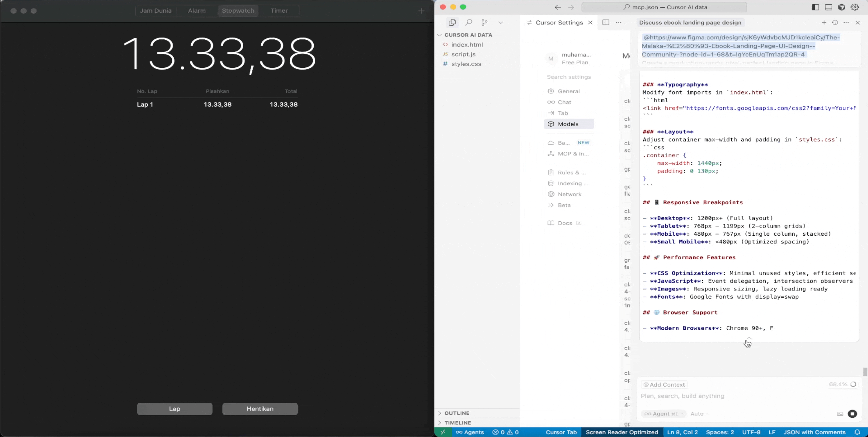Click the Search settings field
Image resolution: width=868 pixels, height=437 pixels.
pyautogui.click(x=569, y=77)
